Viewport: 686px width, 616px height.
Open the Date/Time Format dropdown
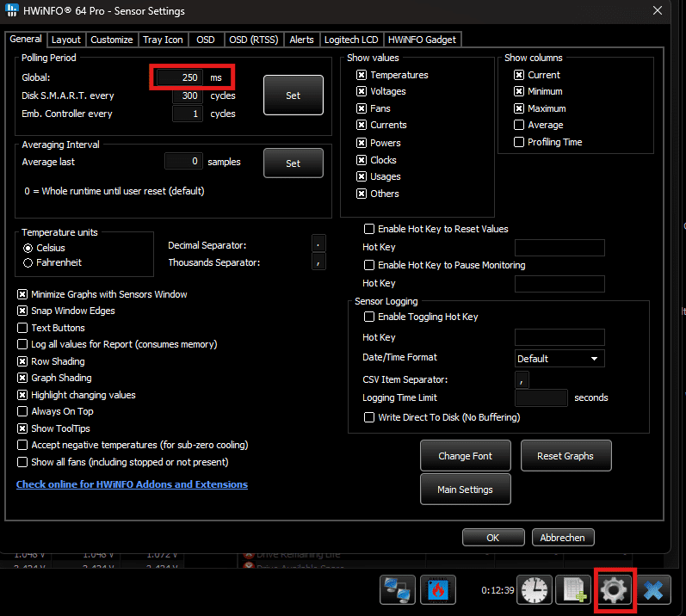pyautogui.click(x=559, y=359)
